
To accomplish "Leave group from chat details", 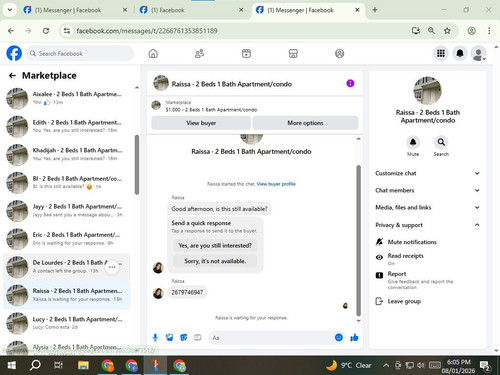I will coord(398,301).
